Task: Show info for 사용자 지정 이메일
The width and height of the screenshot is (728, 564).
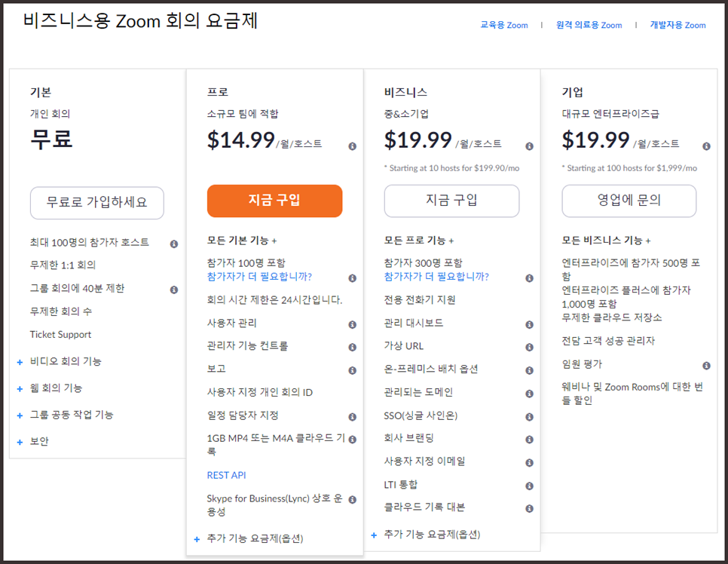Action: coord(529,463)
